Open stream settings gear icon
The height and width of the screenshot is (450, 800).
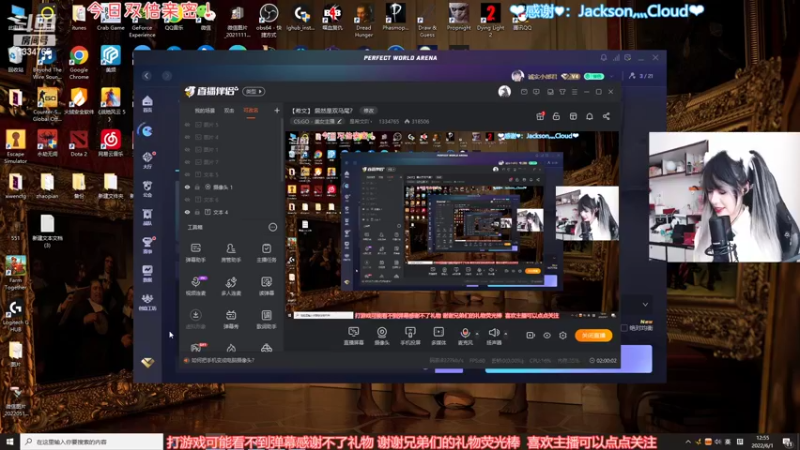[x=563, y=336]
